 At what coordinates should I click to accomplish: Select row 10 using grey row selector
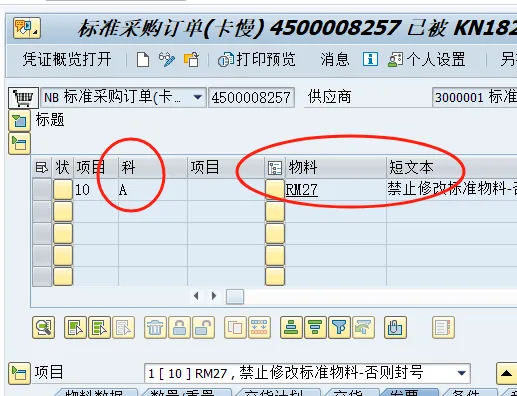[x=42, y=189]
